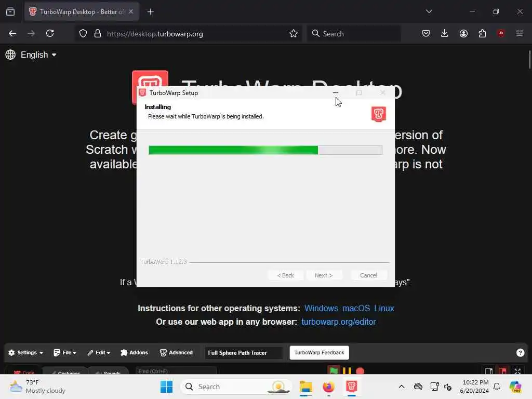This screenshot has height=399, width=532.
Task: Click the TurboWarp installer taskbar icon
Action: [352, 387]
